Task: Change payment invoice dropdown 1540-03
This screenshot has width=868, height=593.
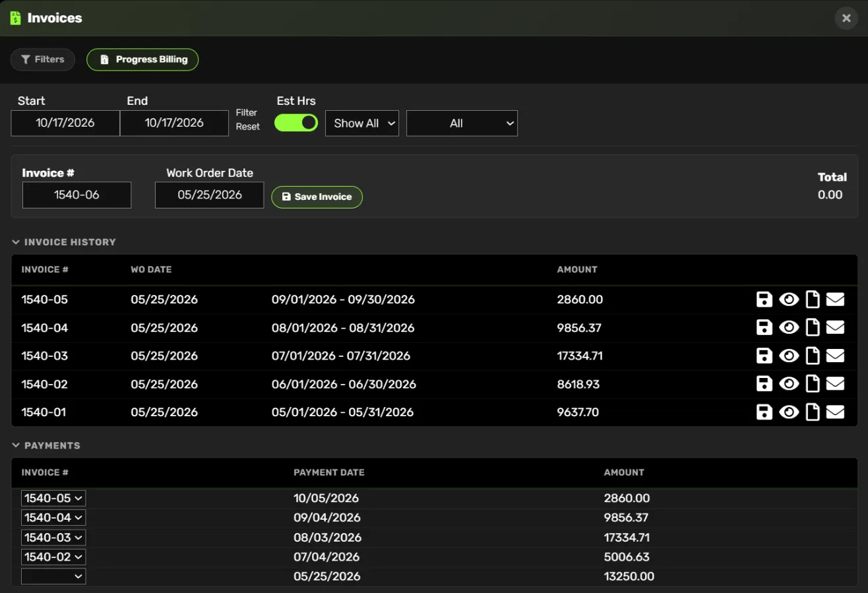Action: pyautogui.click(x=53, y=538)
